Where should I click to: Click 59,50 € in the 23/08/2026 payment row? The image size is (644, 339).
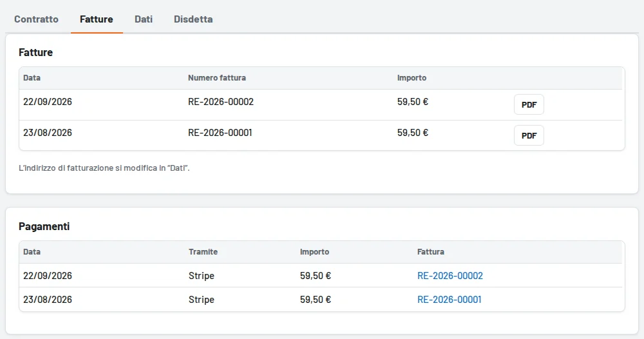pos(316,300)
